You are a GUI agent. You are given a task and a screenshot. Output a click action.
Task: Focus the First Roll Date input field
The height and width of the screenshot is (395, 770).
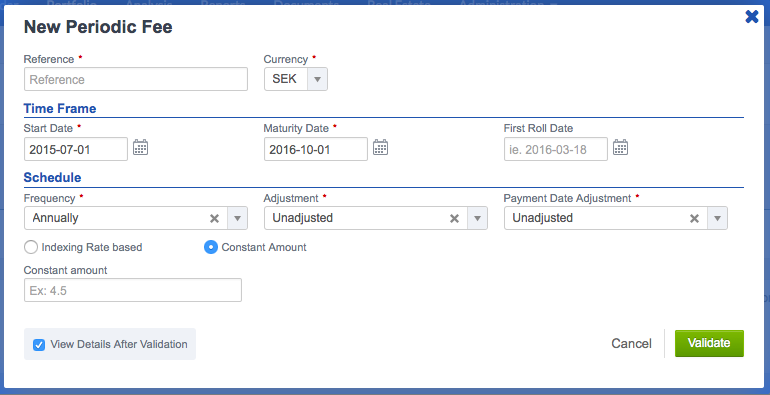(555, 149)
